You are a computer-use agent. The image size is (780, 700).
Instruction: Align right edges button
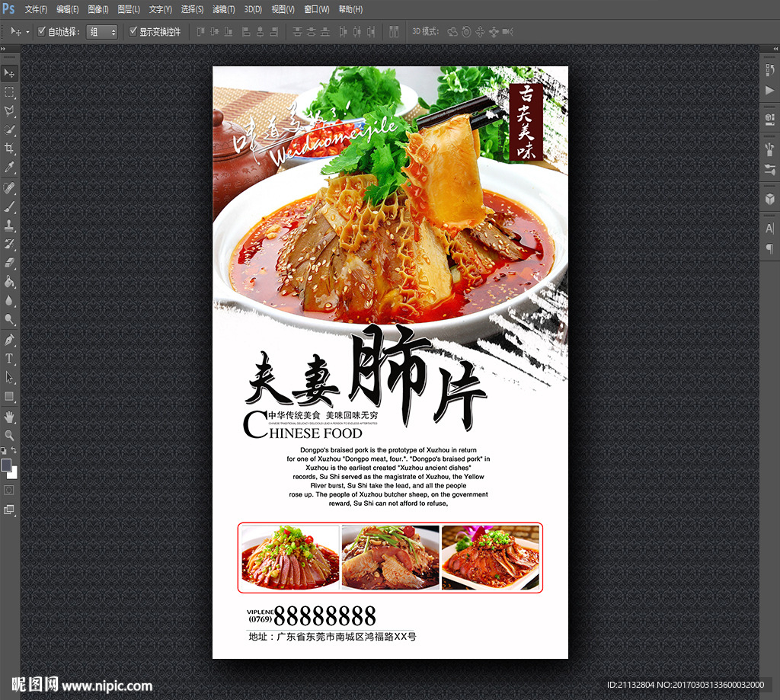273,31
